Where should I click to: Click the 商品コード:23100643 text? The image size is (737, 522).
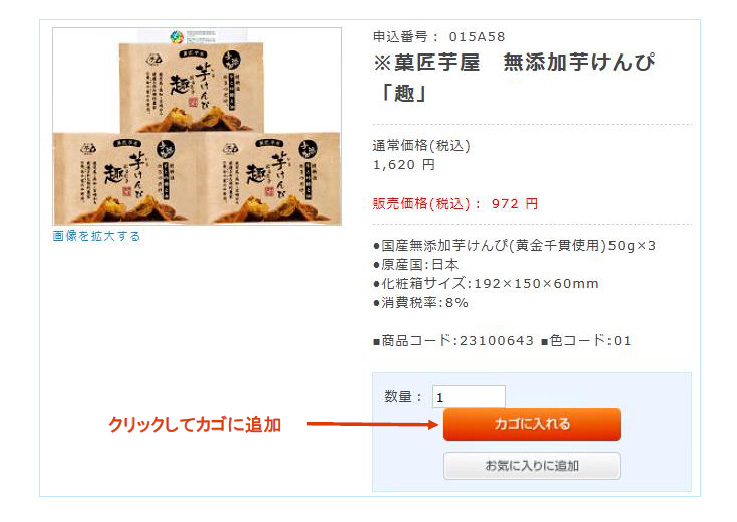coord(454,340)
